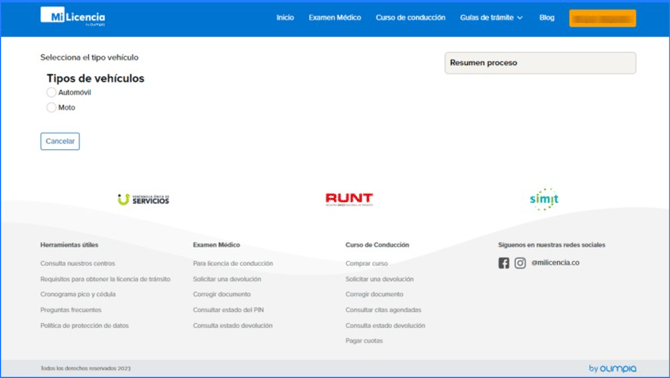Viewport: 670px width, 378px height.
Task: Open Consulta nuestros centros link
Action: [x=78, y=264]
